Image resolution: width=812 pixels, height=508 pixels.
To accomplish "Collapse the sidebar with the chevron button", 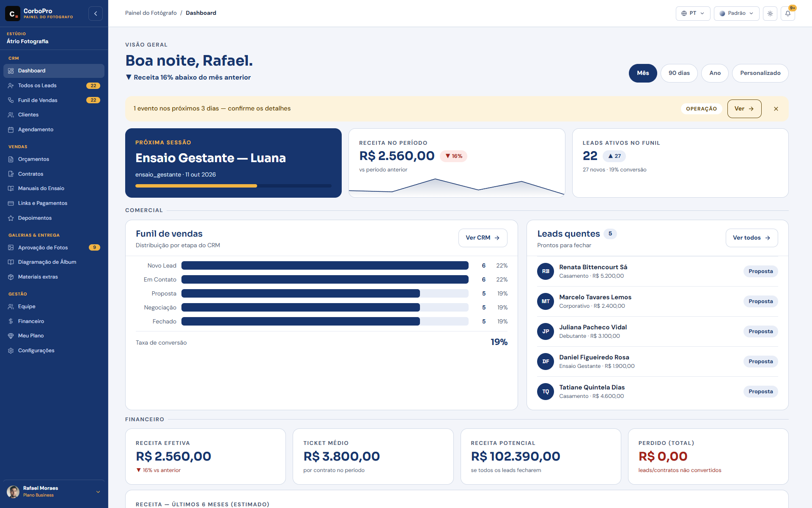I will pos(96,14).
